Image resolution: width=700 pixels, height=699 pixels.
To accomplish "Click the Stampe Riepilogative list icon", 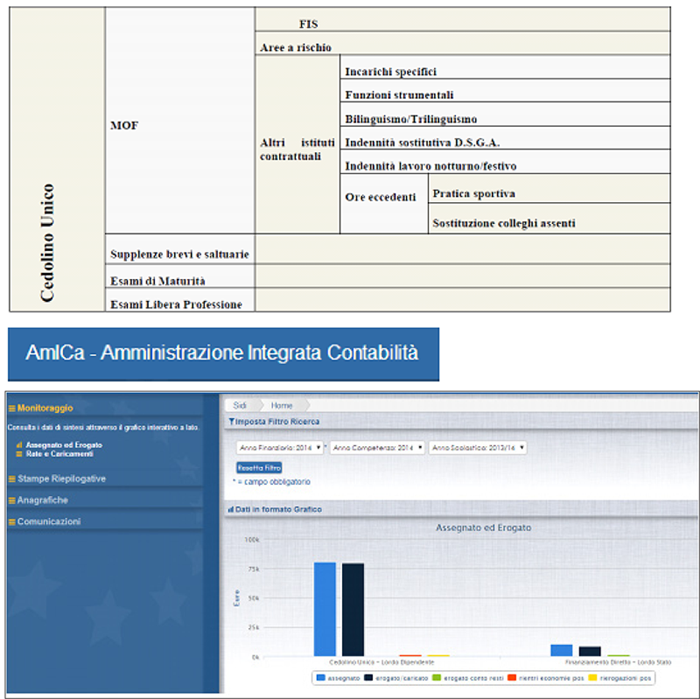I will pyautogui.click(x=12, y=479).
